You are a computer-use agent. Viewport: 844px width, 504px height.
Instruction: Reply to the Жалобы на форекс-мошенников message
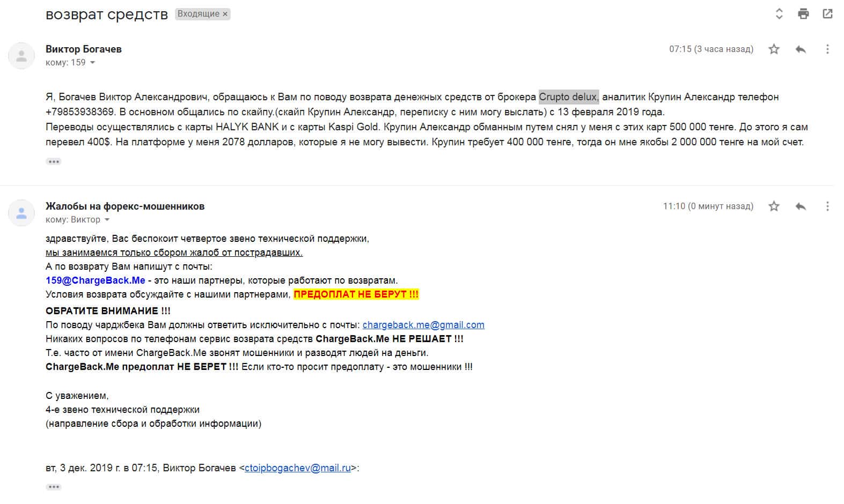pyautogui.click(x=801, y=206)
